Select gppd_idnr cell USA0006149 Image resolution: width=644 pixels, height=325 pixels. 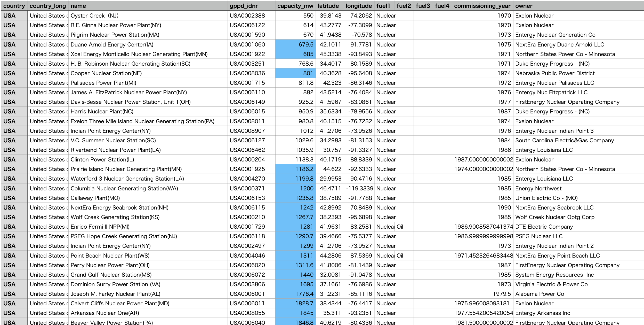[x=247, y=102]
